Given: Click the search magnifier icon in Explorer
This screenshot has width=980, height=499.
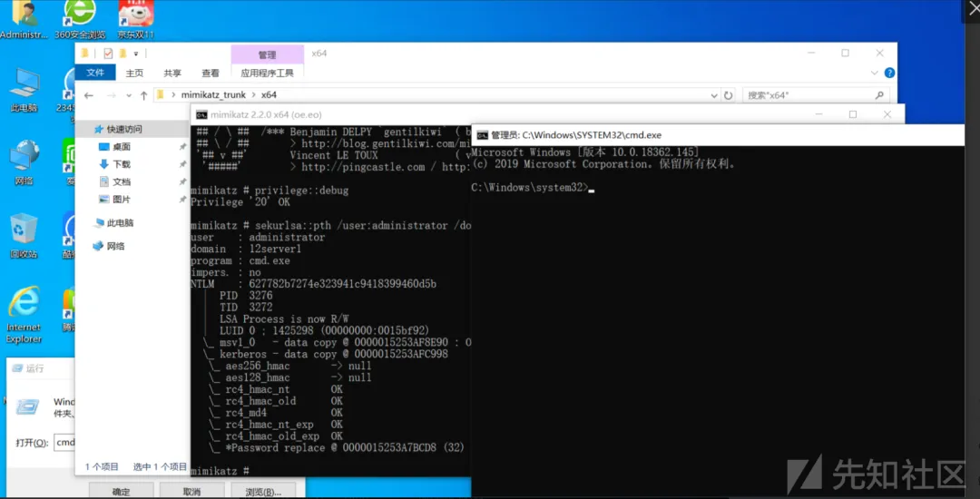Looking at the screenshot, I should point(878,95).
